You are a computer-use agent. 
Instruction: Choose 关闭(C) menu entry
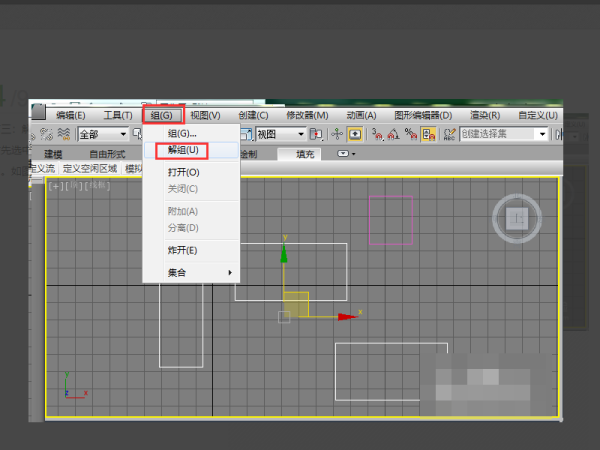(x=191, y=189)
